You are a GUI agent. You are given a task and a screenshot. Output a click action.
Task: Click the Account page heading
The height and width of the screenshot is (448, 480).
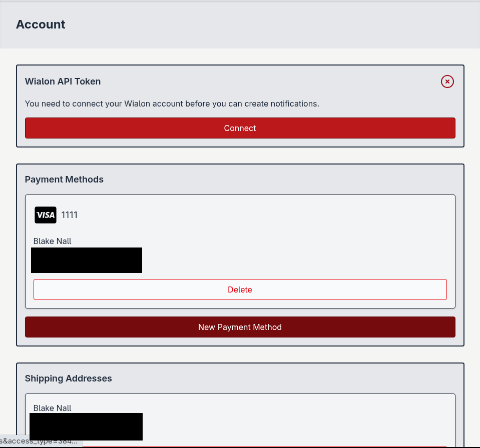coord(41,24)
